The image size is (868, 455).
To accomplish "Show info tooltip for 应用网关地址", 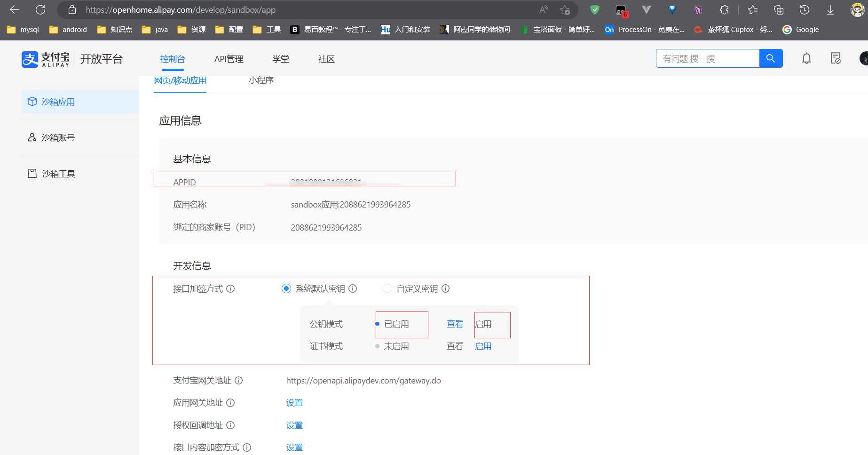I will click(230, 403).
